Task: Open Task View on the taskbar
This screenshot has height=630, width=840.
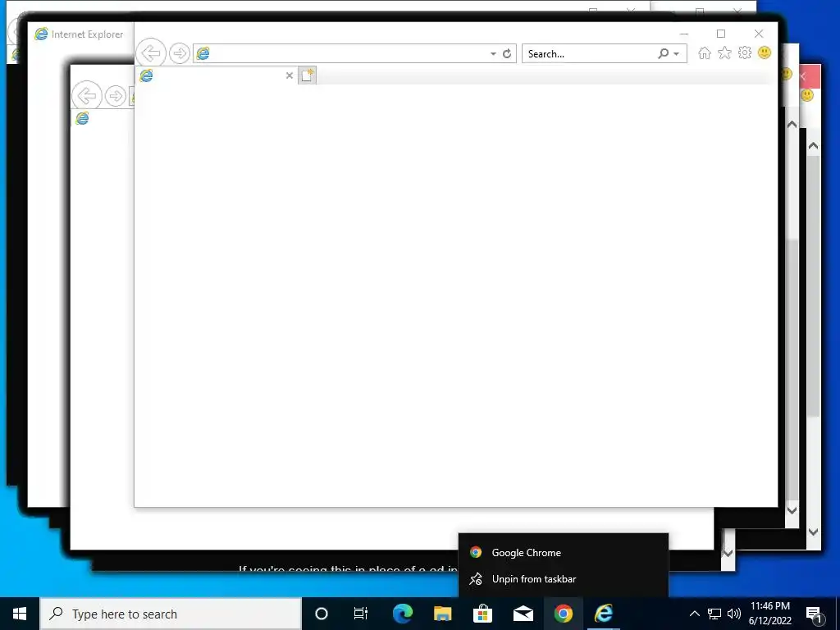Action: click(361, 614)
